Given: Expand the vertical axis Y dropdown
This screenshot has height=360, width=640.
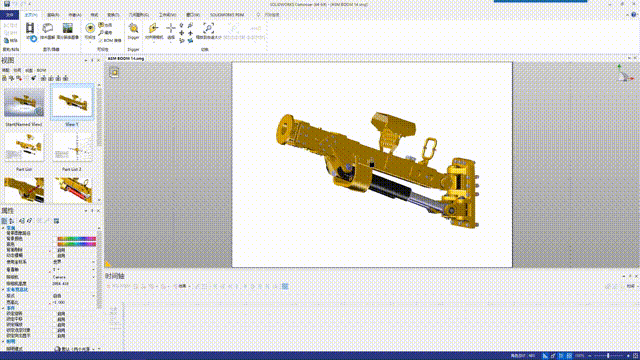Looking at the screenshot, I should [74, 269].
